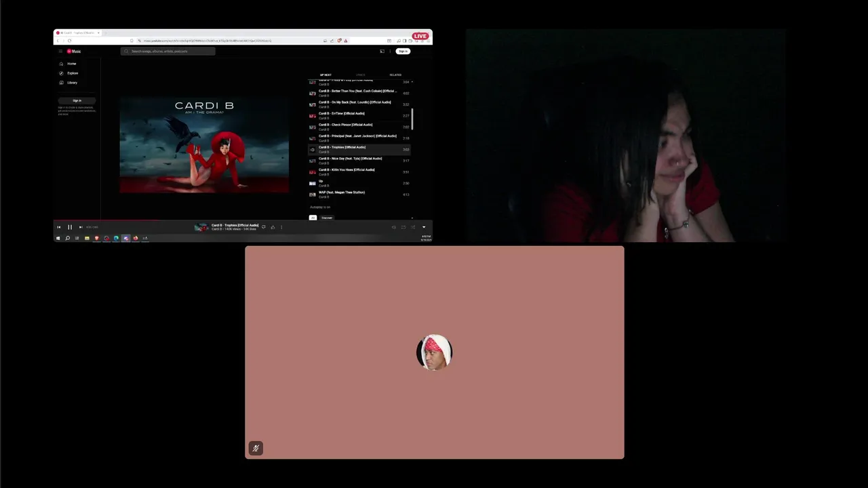This screenshot has width=868, height=488.
Task: Click the sidebar Sign in button
Action: tap(77, 101)
